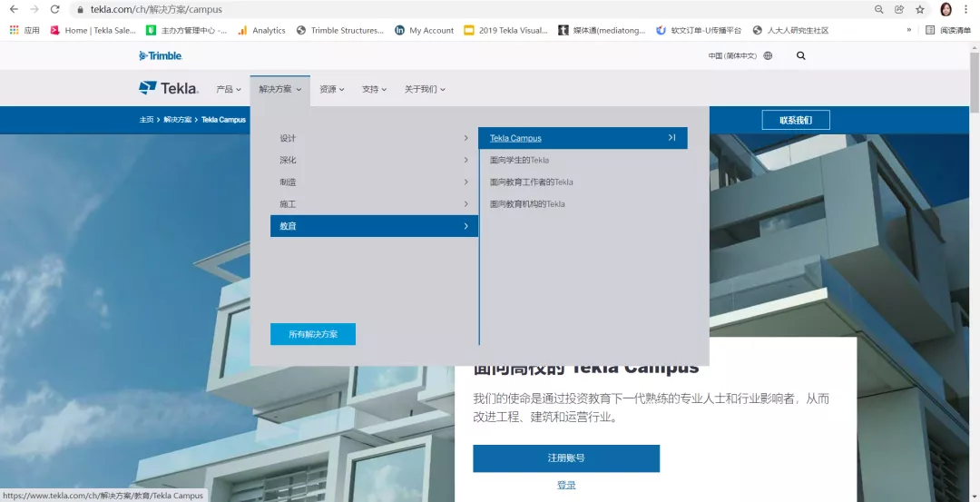Bookmark this page with star icon
The image size is (980, 502).
click(x=920, y=9)
